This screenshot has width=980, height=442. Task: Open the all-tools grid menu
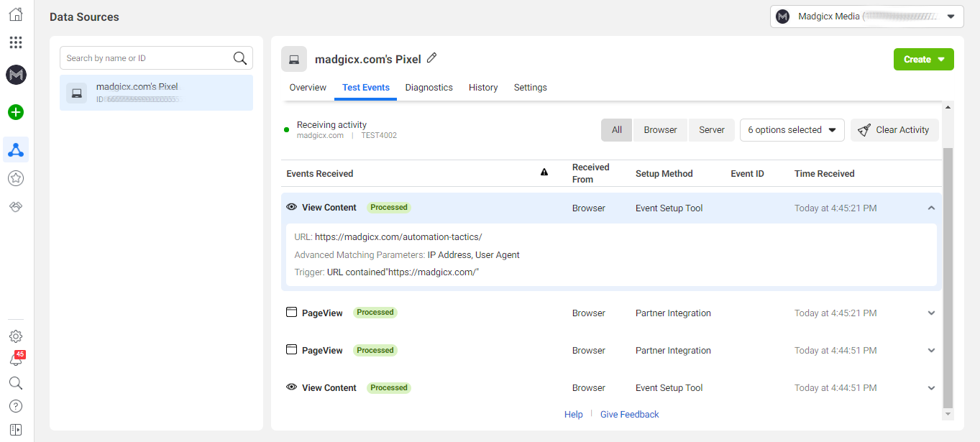click(x=16, y=42)
